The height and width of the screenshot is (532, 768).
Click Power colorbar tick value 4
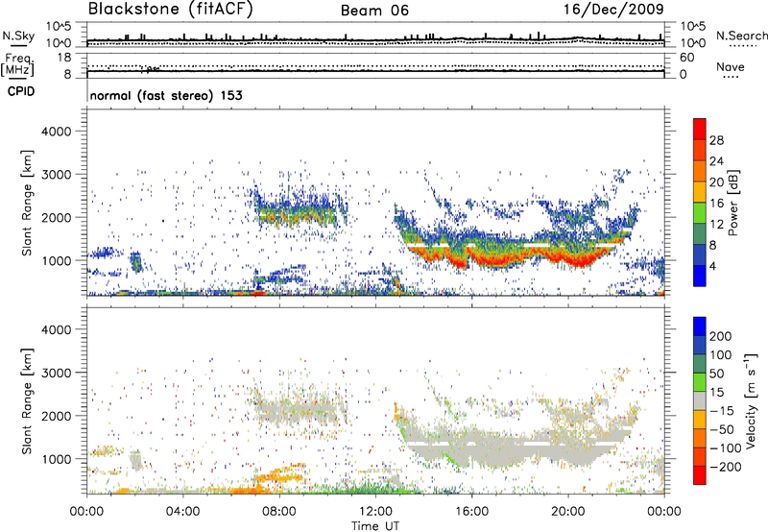[712, 266]
